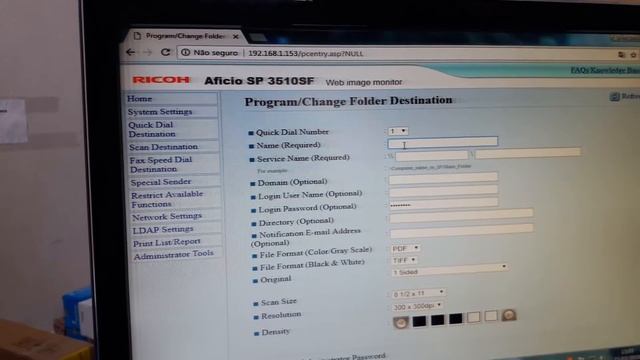Click the Domain (Optional) input field
The image size is (640, 360).
443,178
